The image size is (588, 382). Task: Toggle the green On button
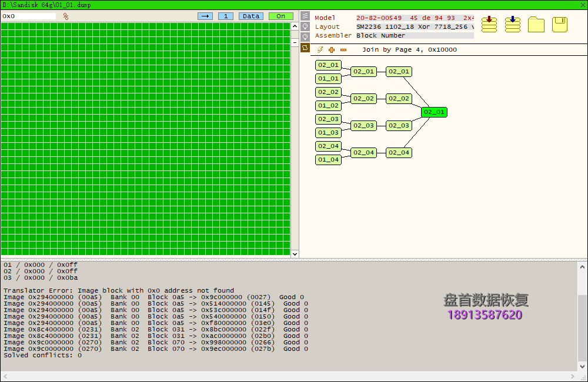coord(281,16)
